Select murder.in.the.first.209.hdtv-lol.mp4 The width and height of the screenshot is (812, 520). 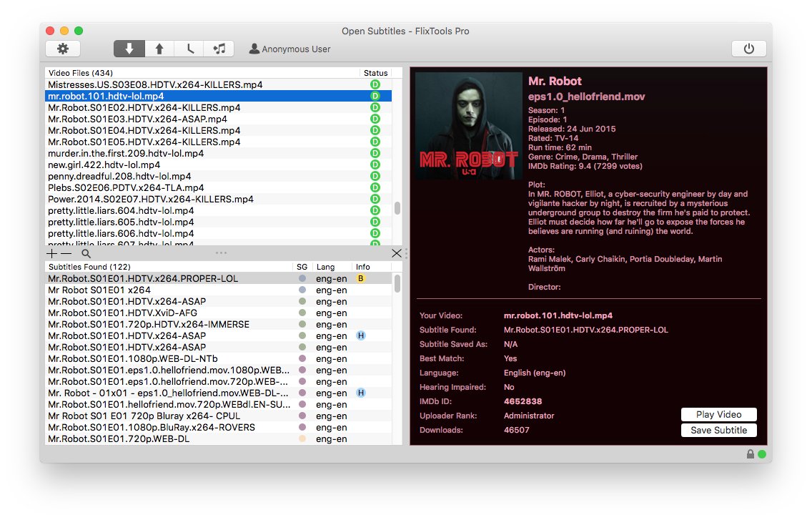[x=218, y=154]
